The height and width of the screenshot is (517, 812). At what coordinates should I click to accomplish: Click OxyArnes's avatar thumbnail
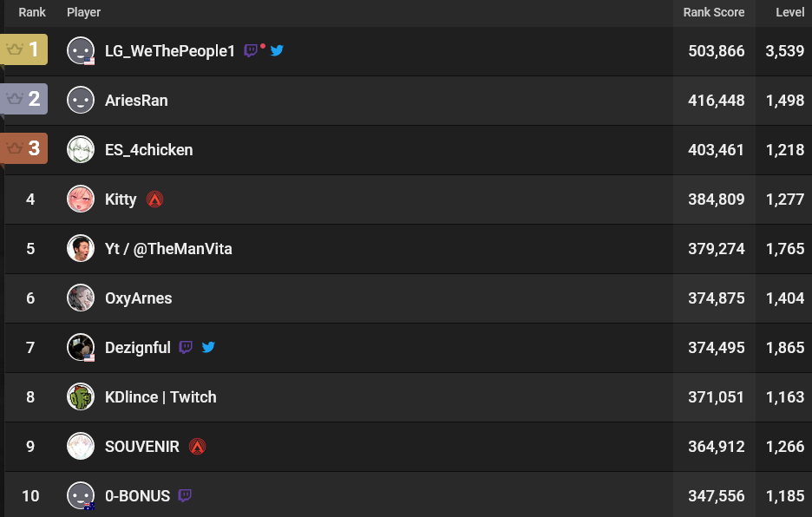click(81, 298)
